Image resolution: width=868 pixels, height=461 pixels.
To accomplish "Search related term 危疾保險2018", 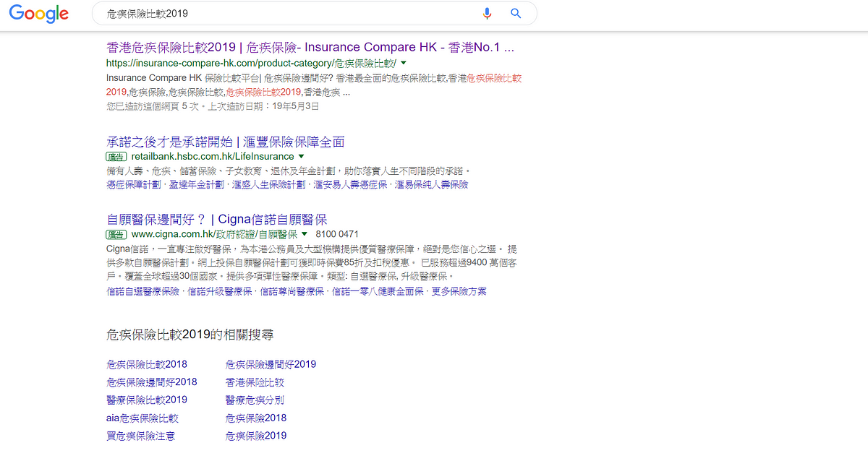I will click(x=256, y=418).
